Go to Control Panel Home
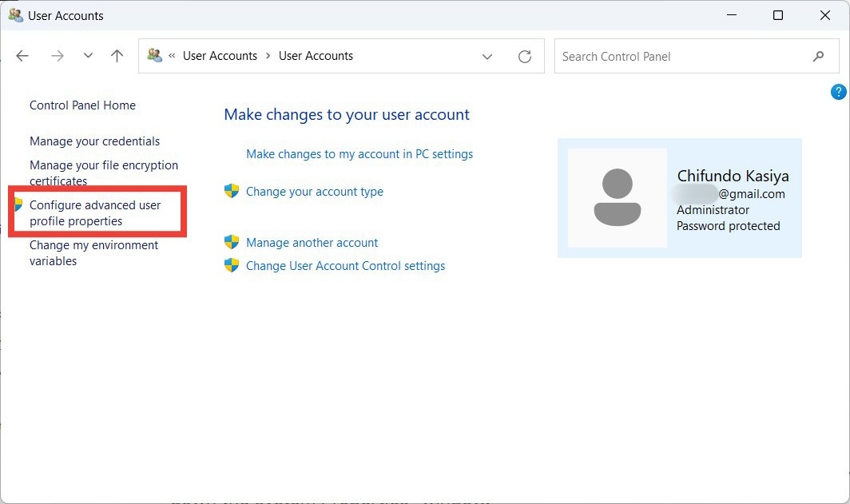The image size is (850, 504). point(82,105)
